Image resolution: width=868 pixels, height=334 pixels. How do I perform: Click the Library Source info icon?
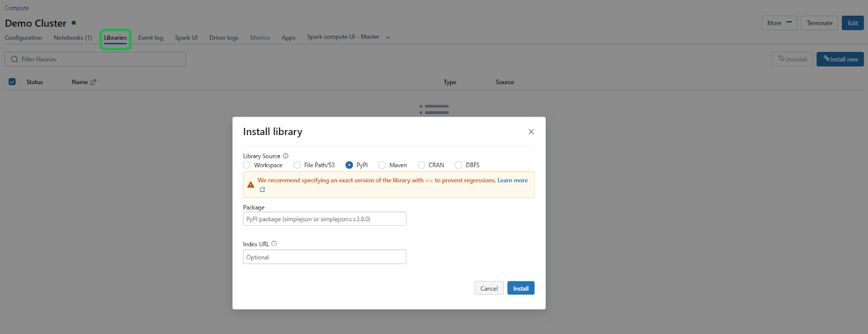coord(285,156)
